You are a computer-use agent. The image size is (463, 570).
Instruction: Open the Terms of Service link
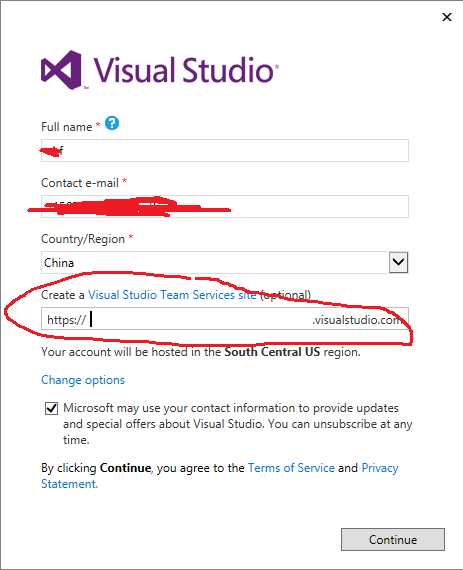[x=291, y=468]
